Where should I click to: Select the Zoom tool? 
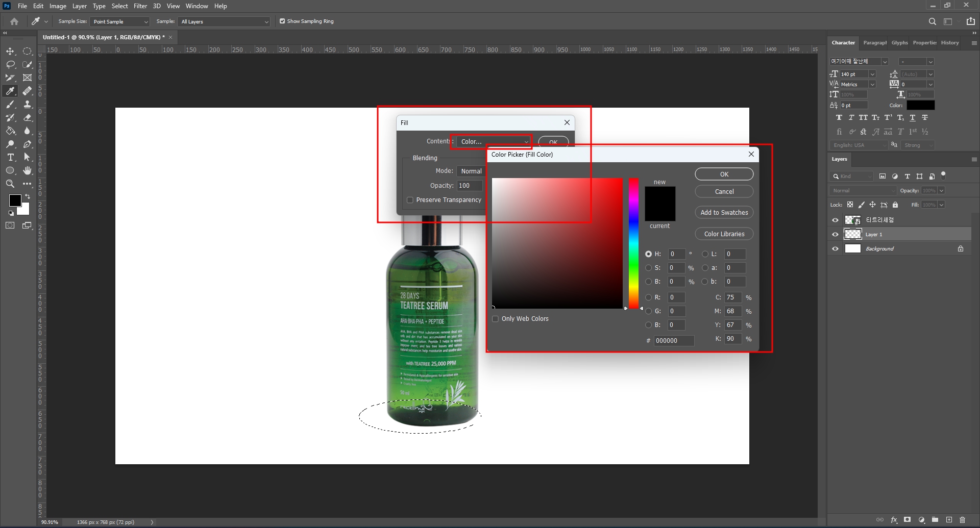[10, 184]
